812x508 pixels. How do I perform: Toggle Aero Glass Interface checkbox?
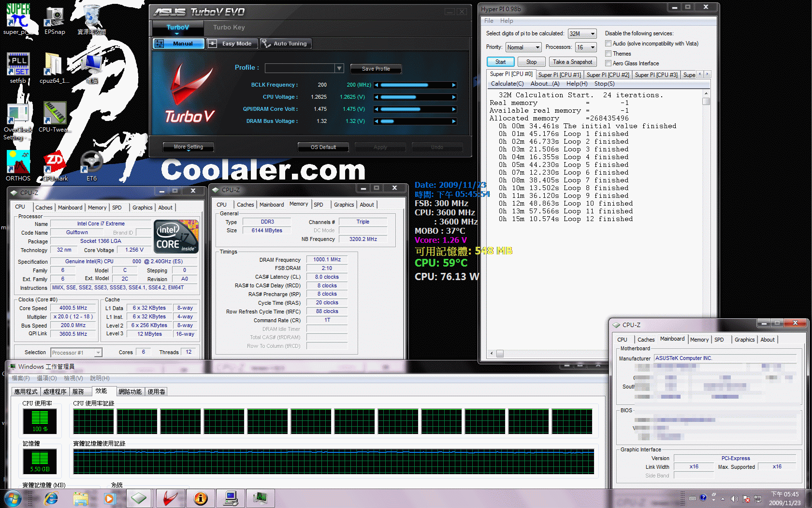tap(609, 63)
